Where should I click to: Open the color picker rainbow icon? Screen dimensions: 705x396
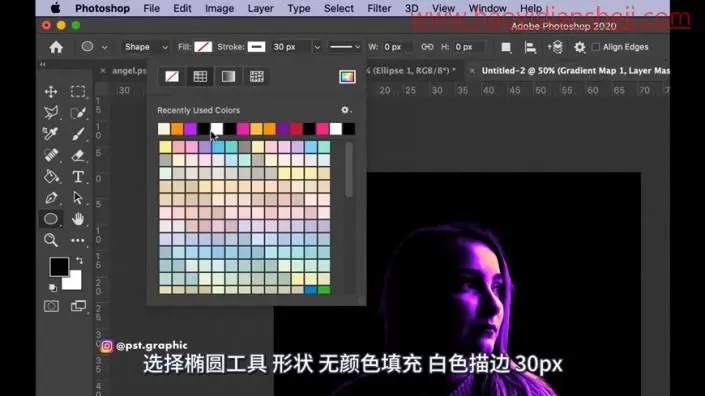point(347,76)
